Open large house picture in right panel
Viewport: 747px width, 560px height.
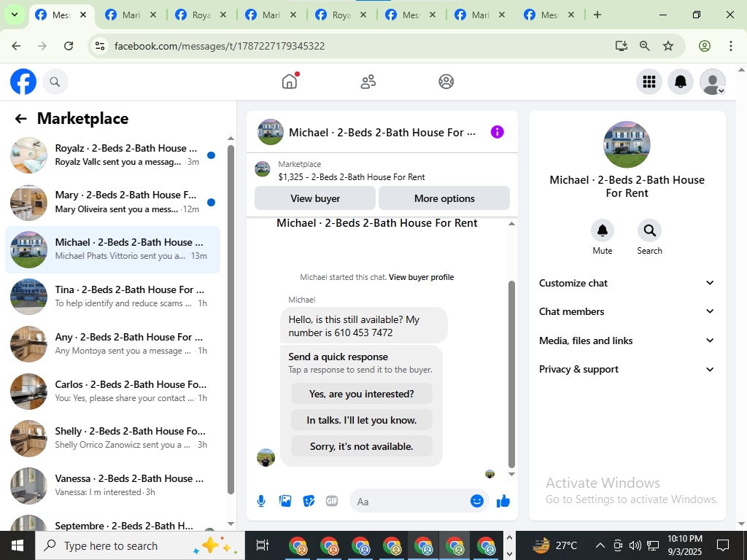coord(627,144)
